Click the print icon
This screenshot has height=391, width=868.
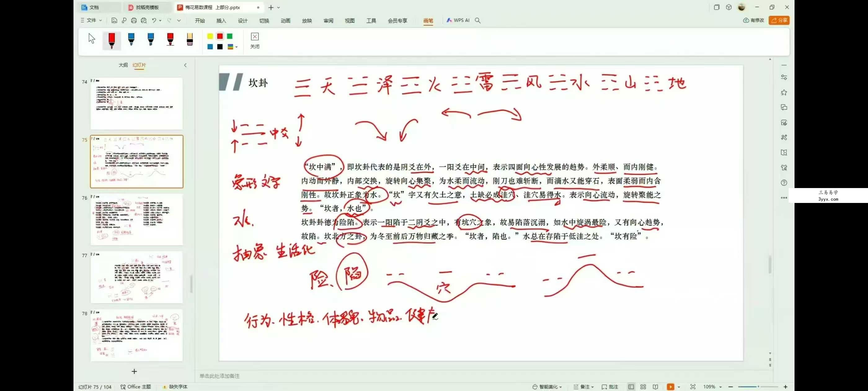coord(134,20)
